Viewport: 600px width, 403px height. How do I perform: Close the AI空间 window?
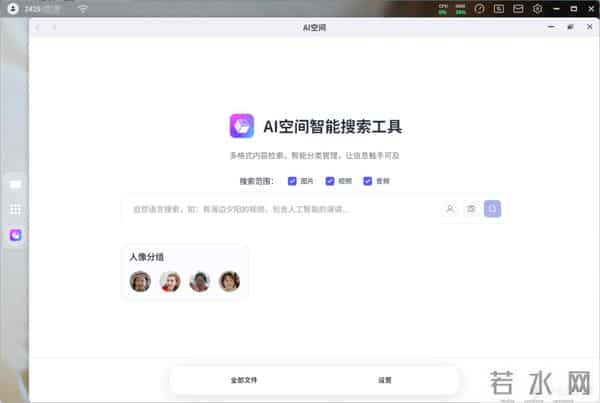(590, 27)
